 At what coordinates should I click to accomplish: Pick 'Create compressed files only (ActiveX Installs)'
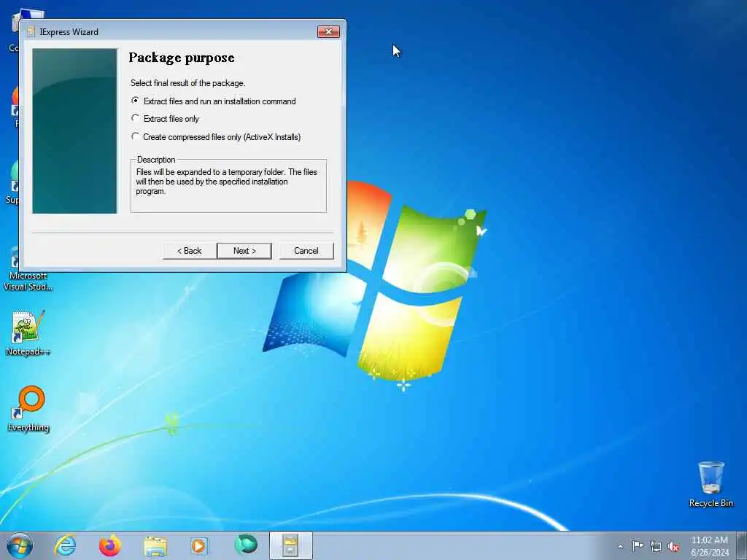(x=216, y=136)
